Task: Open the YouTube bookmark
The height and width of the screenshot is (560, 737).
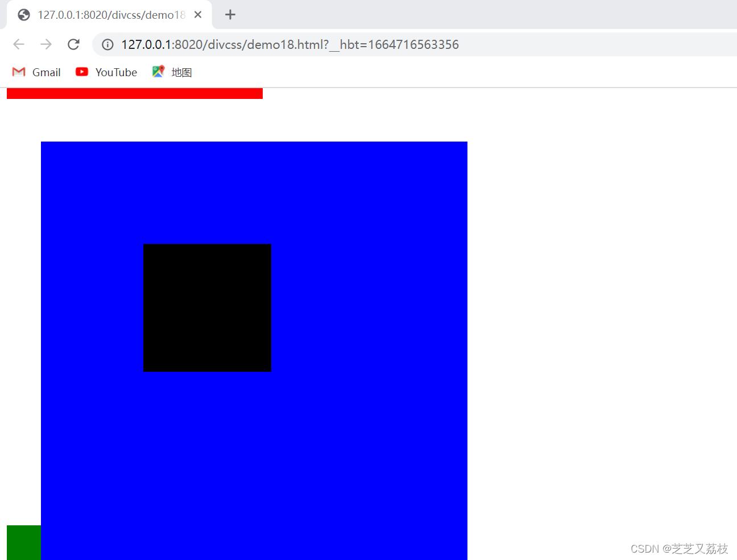Action: click(x=106, y=72)
